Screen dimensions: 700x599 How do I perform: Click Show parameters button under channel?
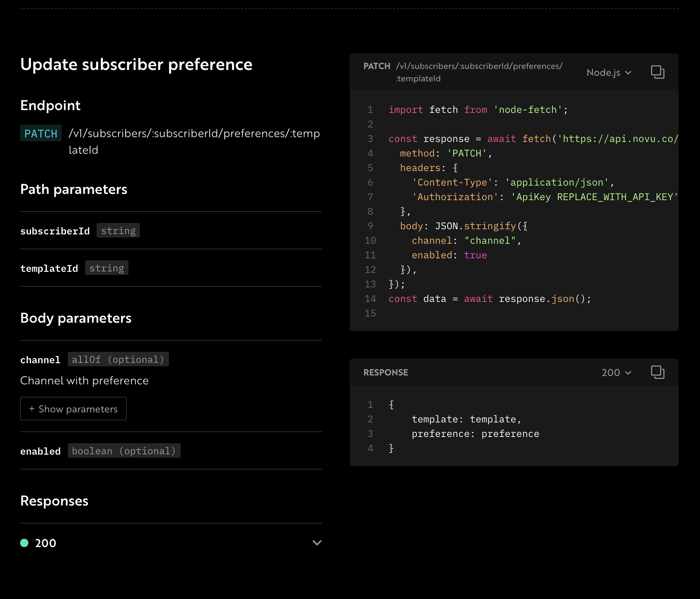pos(73,409)
